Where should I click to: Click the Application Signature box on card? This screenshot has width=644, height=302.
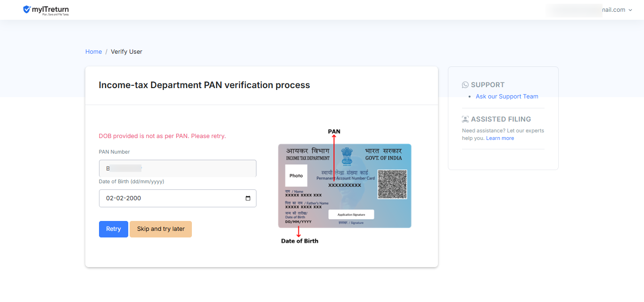click(x=351, y=214)
